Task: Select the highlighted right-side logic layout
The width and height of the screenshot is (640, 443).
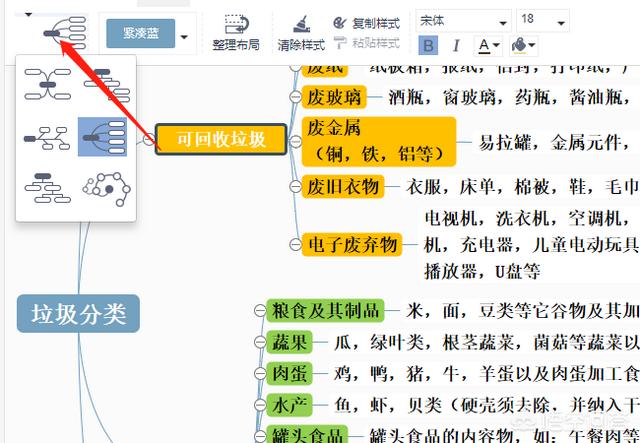Action: [x=102, y=137]
